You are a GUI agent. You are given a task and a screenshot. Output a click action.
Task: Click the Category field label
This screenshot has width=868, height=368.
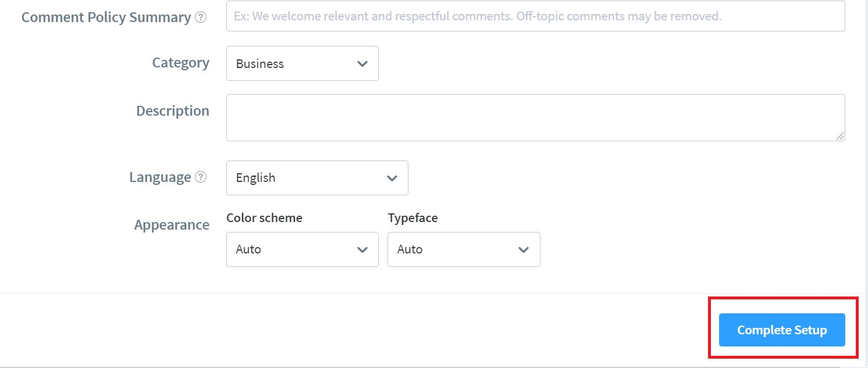pos(181,63)
